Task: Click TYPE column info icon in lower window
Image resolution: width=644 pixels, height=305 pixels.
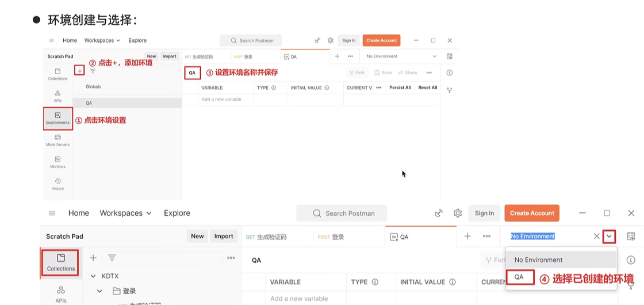Action: click(x=374, y=282)
